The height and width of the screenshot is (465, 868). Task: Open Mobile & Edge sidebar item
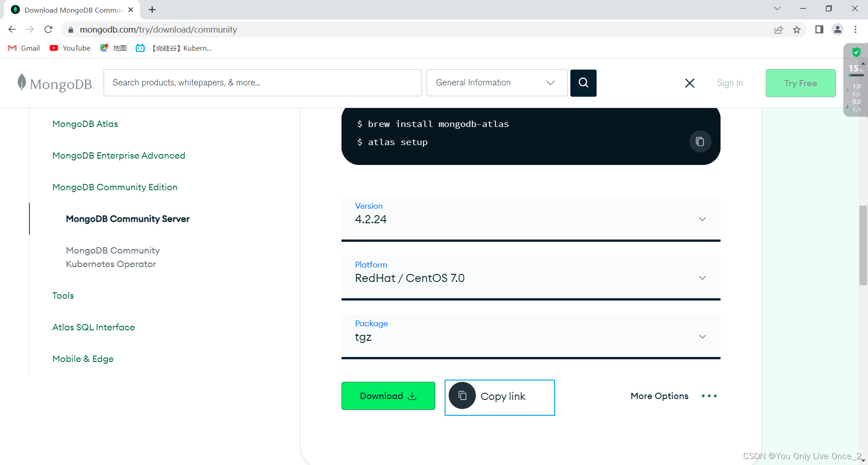pyautogui.click(x=83, y=359)
